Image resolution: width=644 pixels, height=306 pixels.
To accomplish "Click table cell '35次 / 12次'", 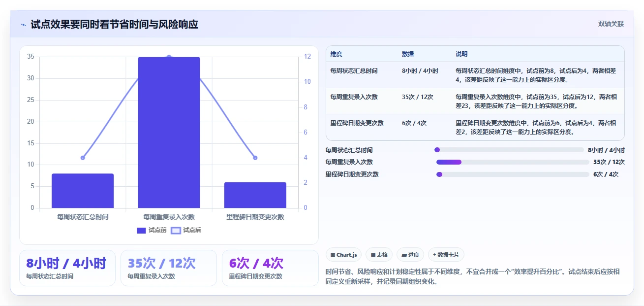I will [418, 97].
